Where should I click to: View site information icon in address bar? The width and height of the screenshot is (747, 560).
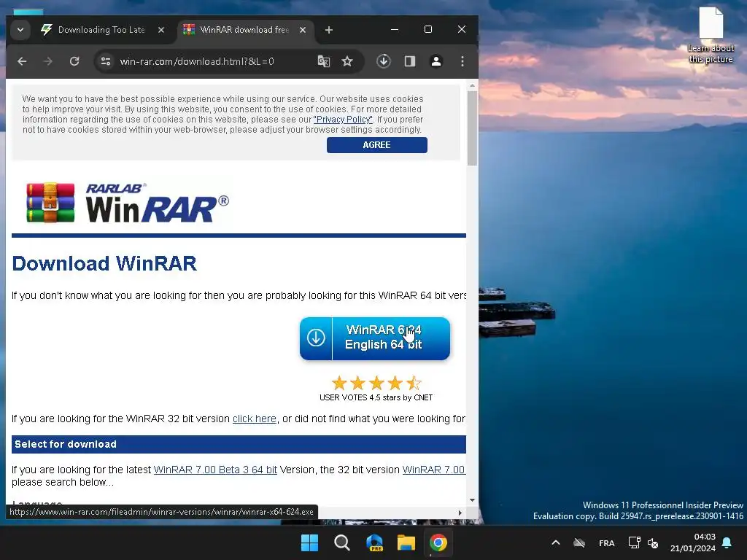pos(106,61)
